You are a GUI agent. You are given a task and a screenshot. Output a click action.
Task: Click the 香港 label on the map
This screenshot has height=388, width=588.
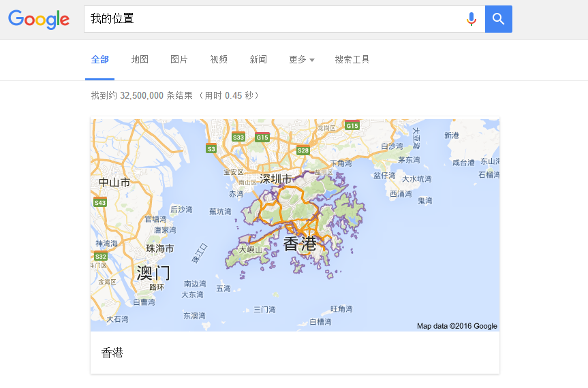pos(300,244)
